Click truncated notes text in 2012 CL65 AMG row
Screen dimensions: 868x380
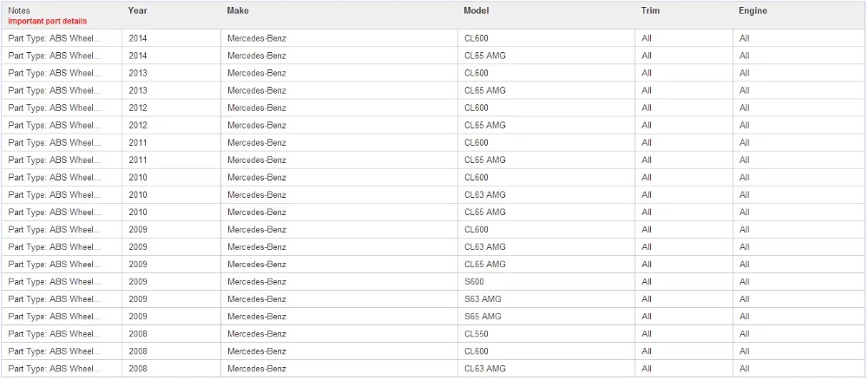click(x=55, y=125)
